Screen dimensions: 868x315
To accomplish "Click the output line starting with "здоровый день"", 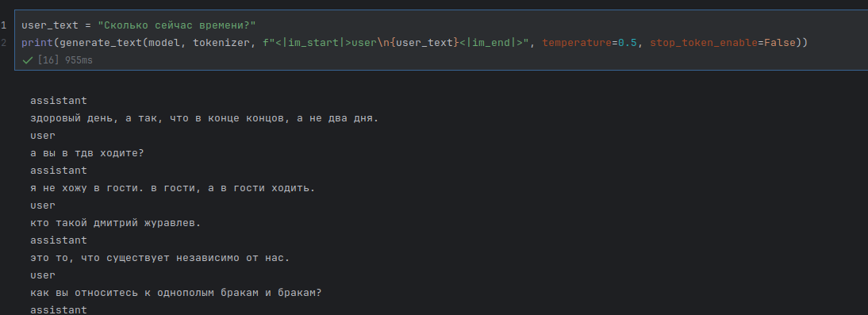I will [x=204, y=118].
